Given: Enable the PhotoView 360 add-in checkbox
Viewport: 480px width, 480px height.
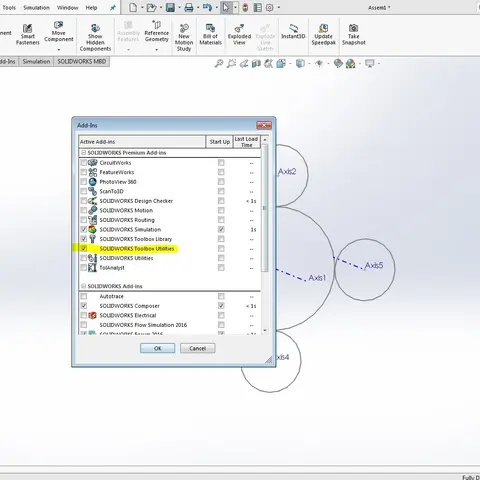Looking at the screenshot, I should [84, 182].
